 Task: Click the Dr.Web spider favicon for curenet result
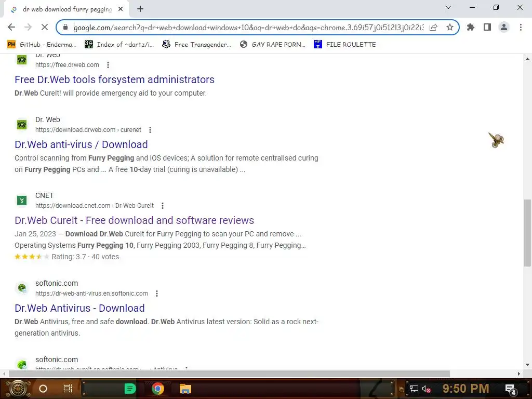click(x=22, y=125)
